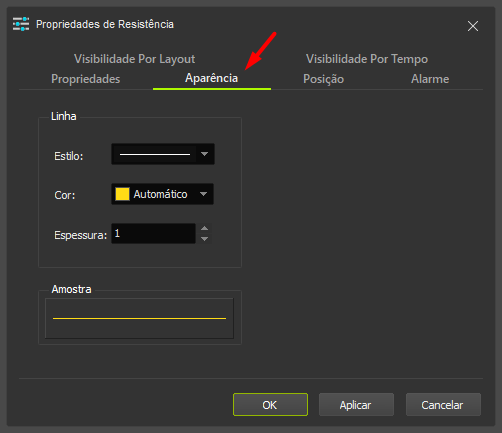Close the Propriedades de Resistência dialog
Image resolution: width=502 pixels, height=433 pixels.
(x=473, y=26)
